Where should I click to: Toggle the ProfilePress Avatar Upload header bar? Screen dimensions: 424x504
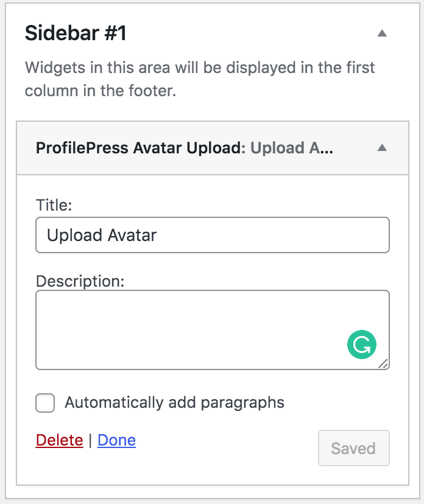point(213,148)
